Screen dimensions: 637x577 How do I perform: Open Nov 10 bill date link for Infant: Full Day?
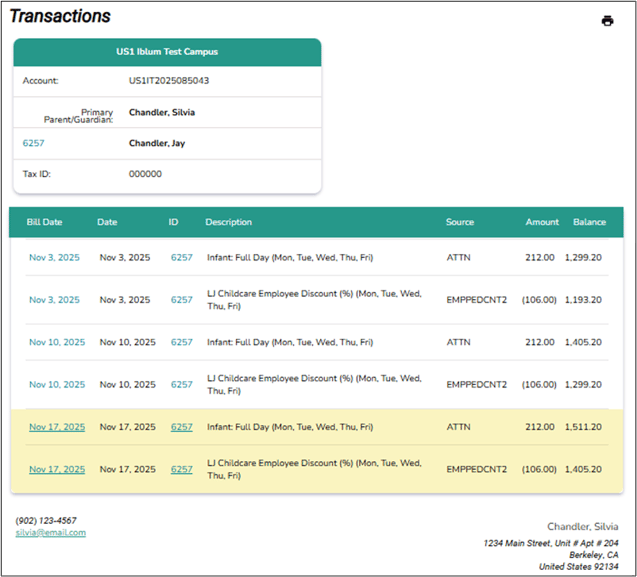point(57,342)
